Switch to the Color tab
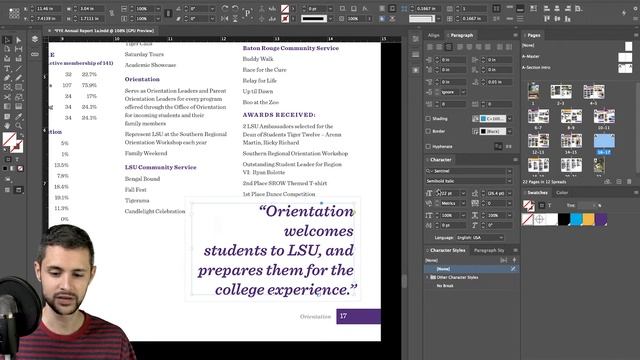This screenshot has height=360, width=640. 562,193
